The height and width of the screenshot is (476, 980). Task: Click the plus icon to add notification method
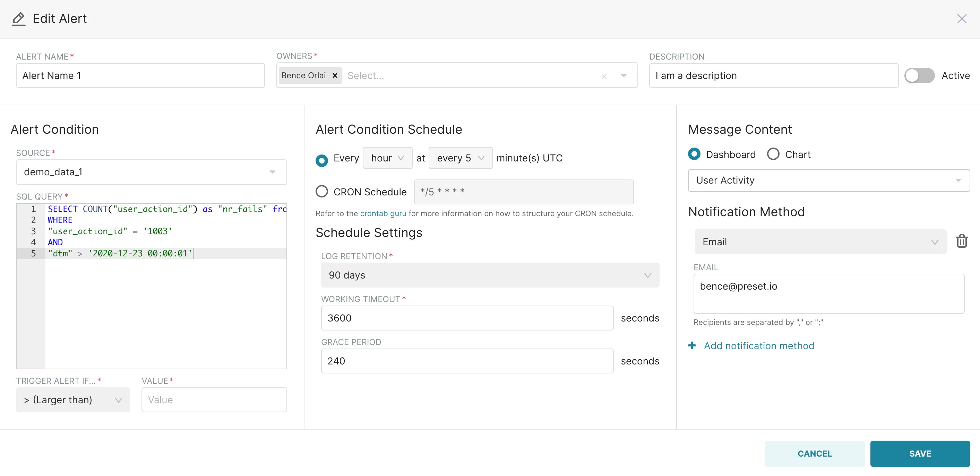[692, 346]
